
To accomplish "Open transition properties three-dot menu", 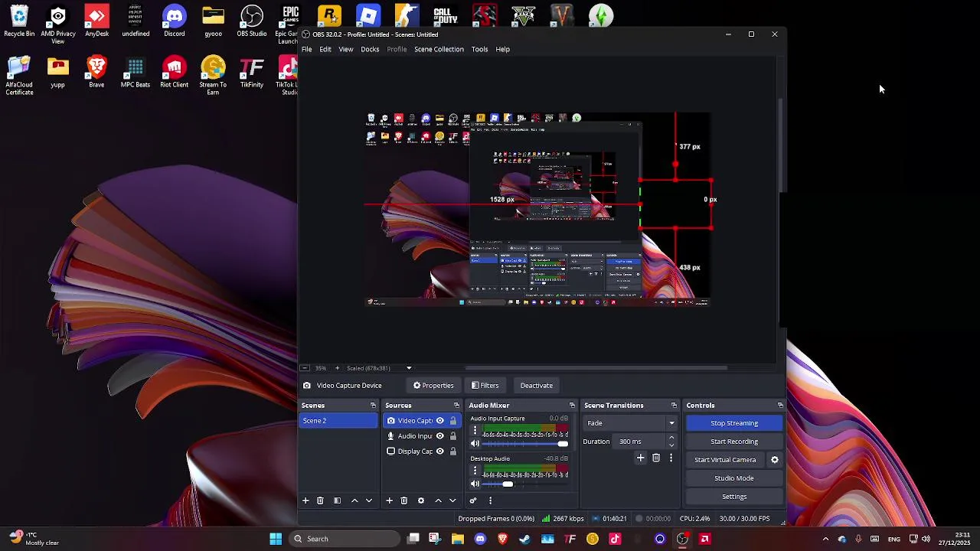I will click(x=671, y=458).
